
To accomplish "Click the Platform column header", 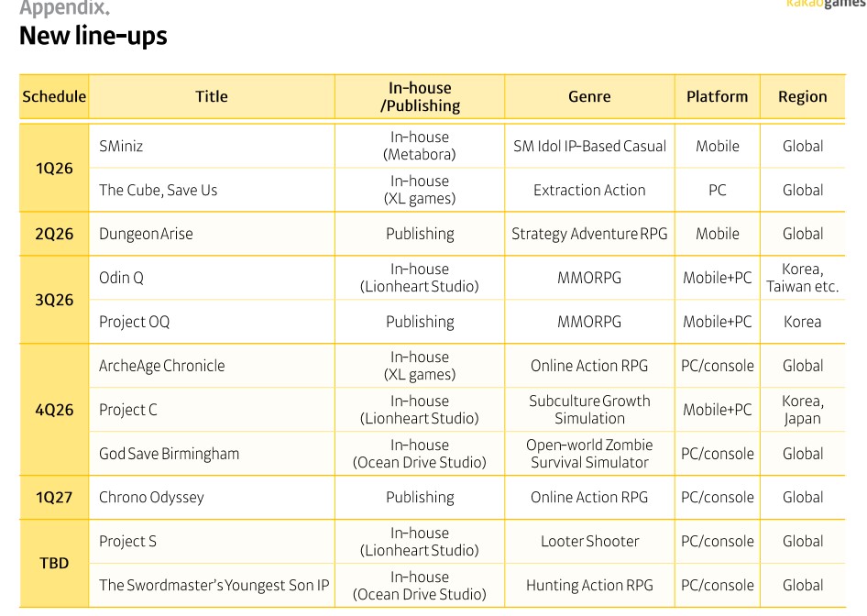I will tap(717, 96).
